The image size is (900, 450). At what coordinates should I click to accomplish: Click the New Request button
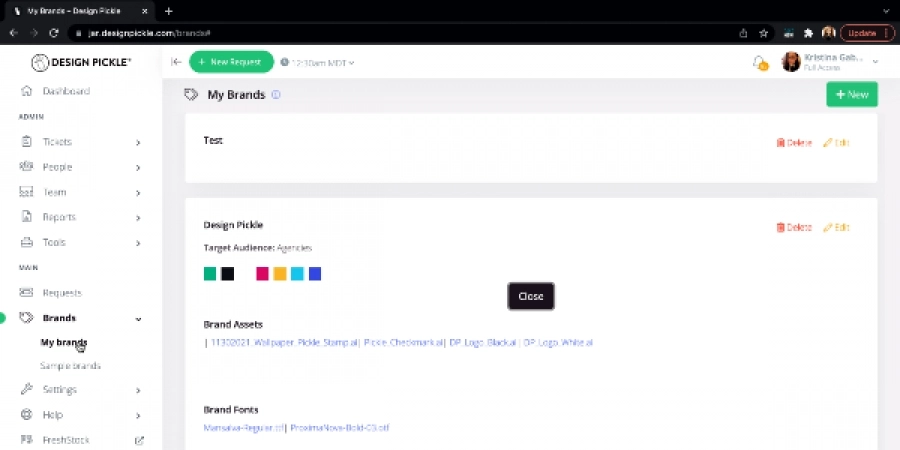[x=232, y=62]
